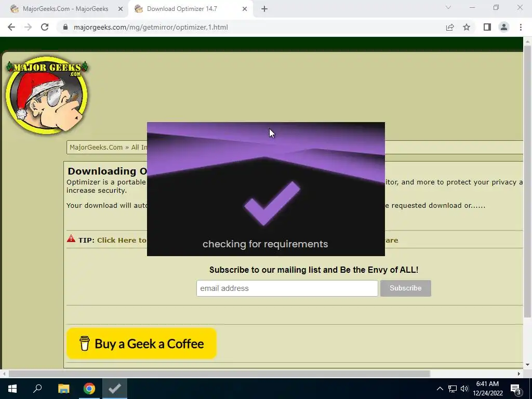Open File Explorer from the taskbar
The image size is (532, 399).
click(x=63, y=389)
